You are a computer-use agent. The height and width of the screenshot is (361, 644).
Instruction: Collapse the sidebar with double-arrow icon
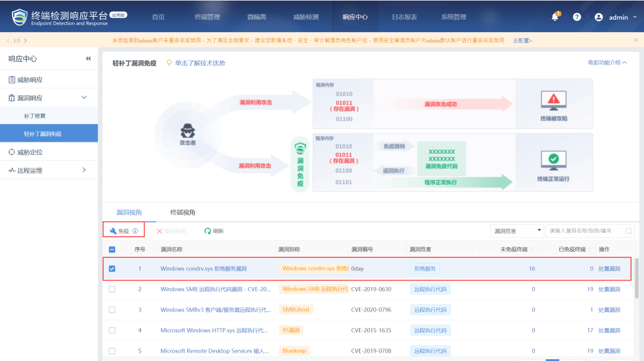pos(88,58)
